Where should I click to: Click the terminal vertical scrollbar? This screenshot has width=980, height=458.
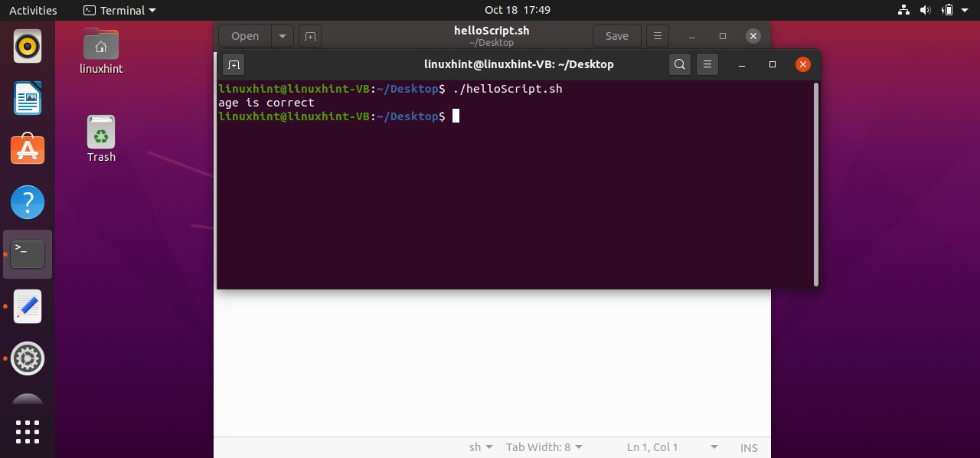click(x=816, y=184)
